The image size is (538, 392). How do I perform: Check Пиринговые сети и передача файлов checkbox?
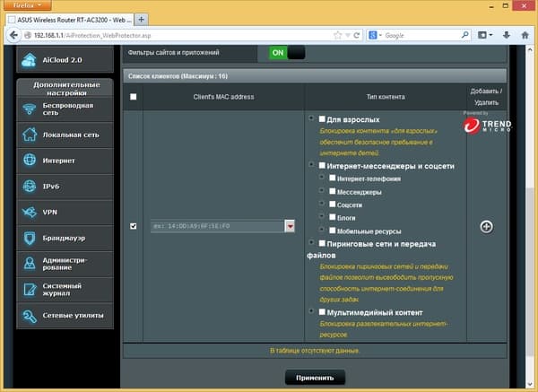[x=322, y=243]
